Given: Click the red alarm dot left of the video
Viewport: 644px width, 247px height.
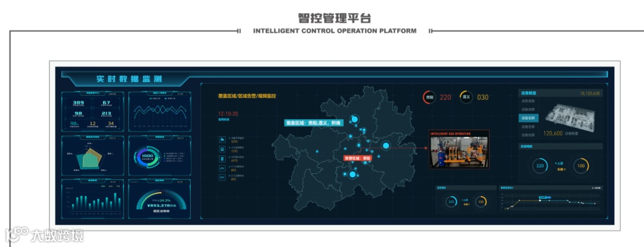Looking at the screenshot, I should (426, 148).
